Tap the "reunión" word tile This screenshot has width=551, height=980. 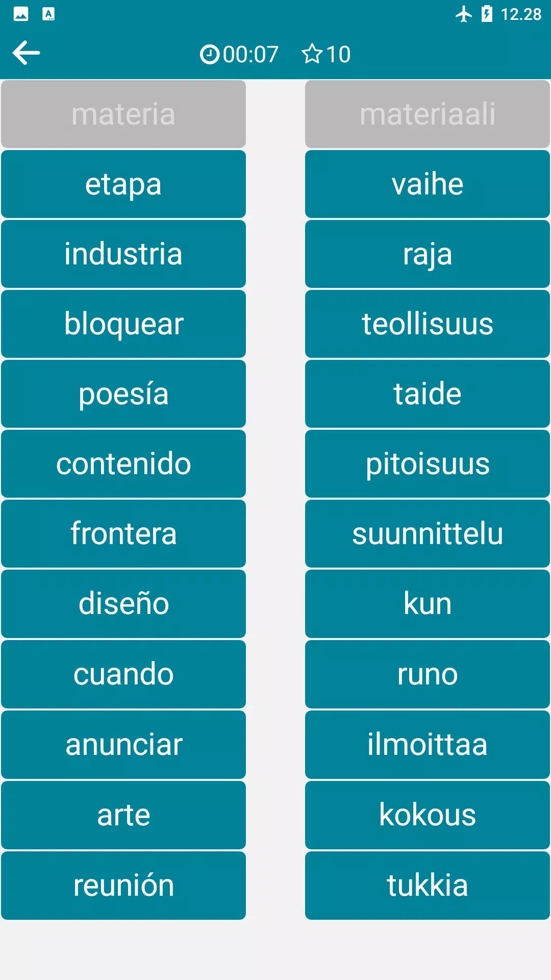point(123,886)
